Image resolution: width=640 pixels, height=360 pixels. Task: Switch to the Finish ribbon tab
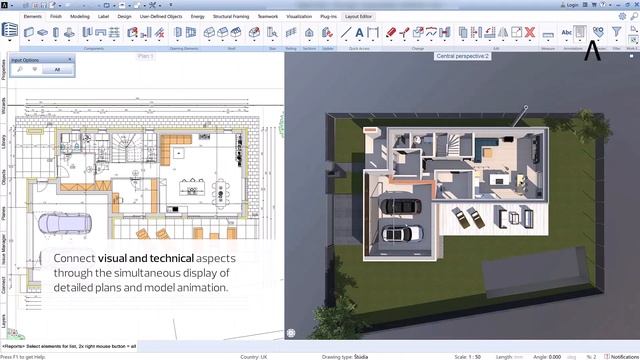click(56, 16)
